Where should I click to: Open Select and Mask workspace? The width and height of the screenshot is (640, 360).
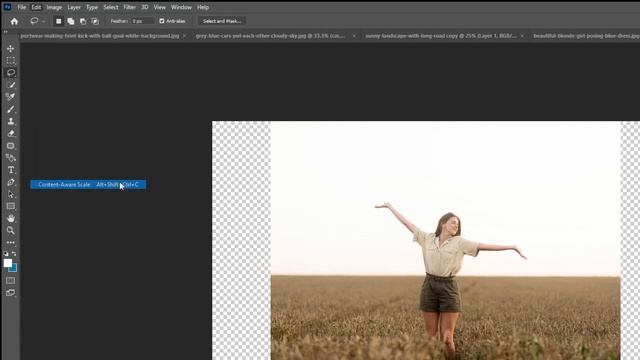222,21
